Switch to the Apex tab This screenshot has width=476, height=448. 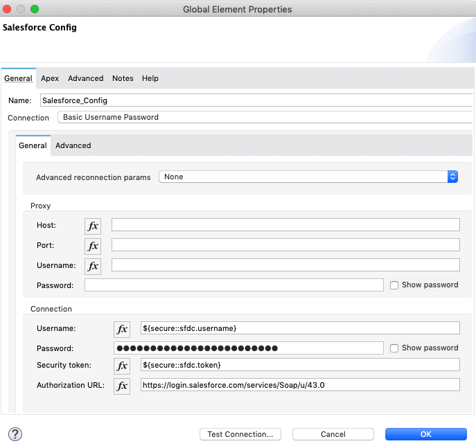[50, 78]
